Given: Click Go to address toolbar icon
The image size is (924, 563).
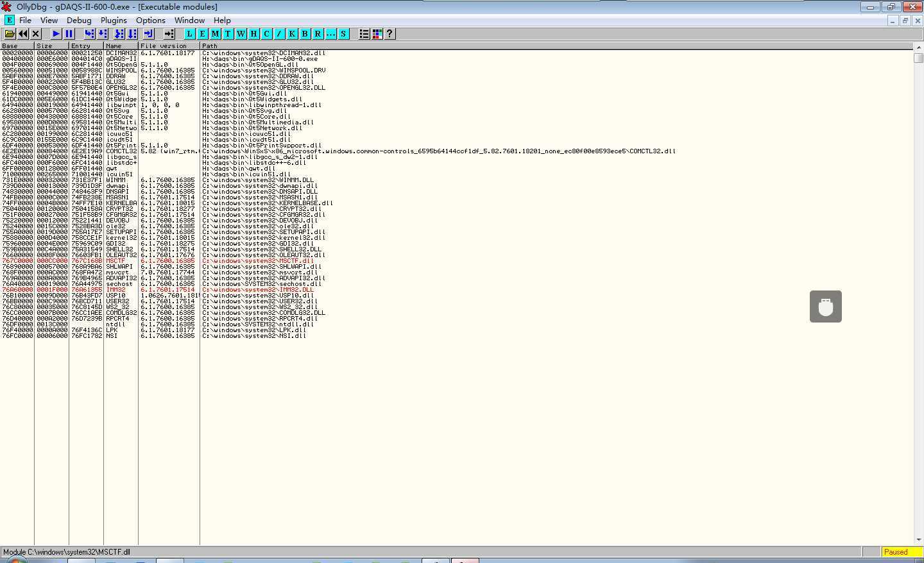Looking at the screenshot, I should click(169, 33).
